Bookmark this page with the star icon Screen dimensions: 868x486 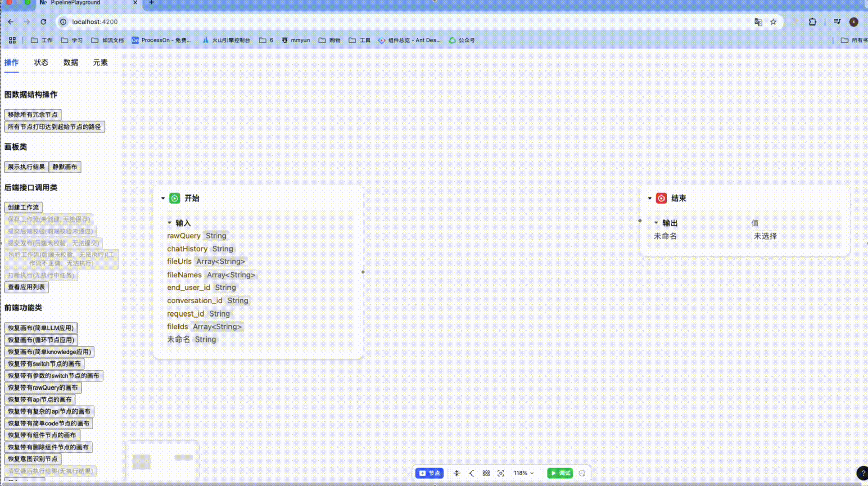pyautogui.click(x=773, y=22)
